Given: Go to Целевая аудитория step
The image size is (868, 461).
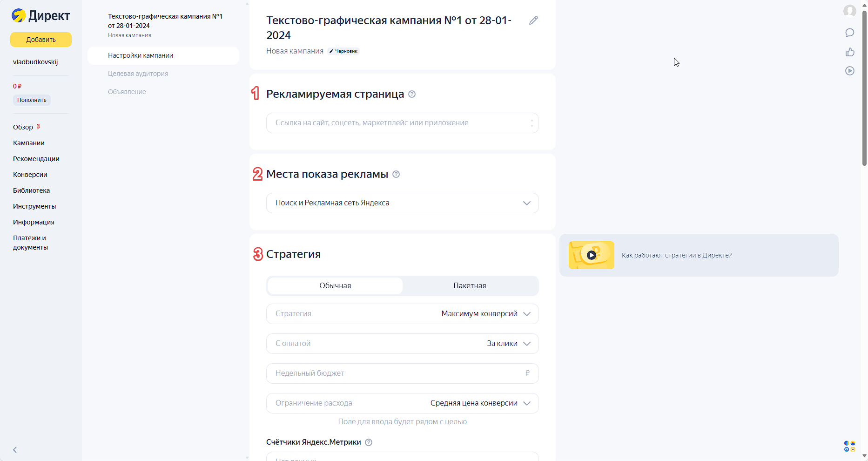Looking at the screenshot, I should click(138, 74).
